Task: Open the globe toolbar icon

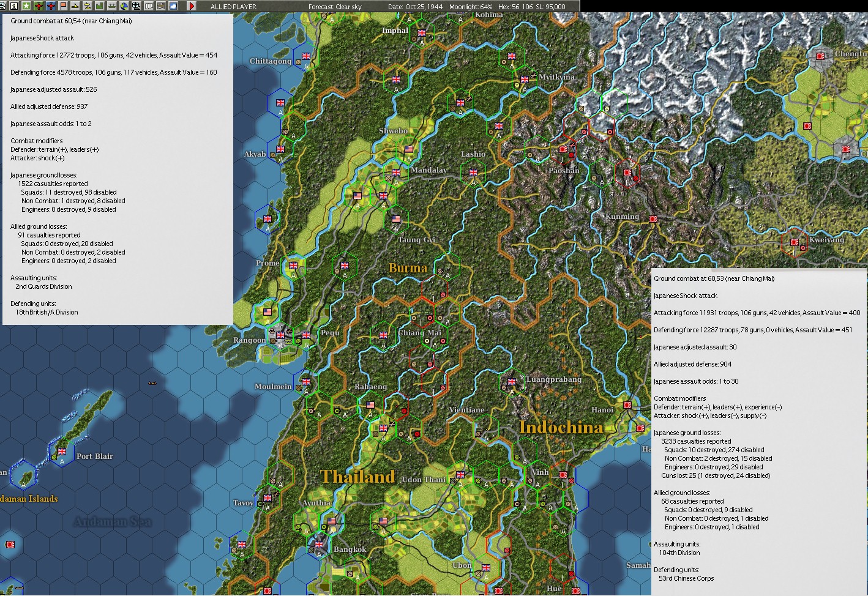Action: coord(124,6)
